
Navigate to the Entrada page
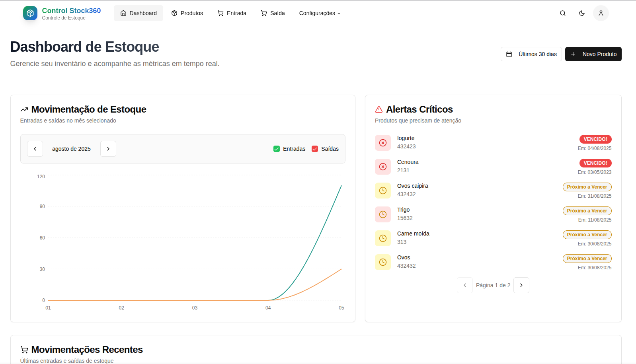[x=232, y=13]
